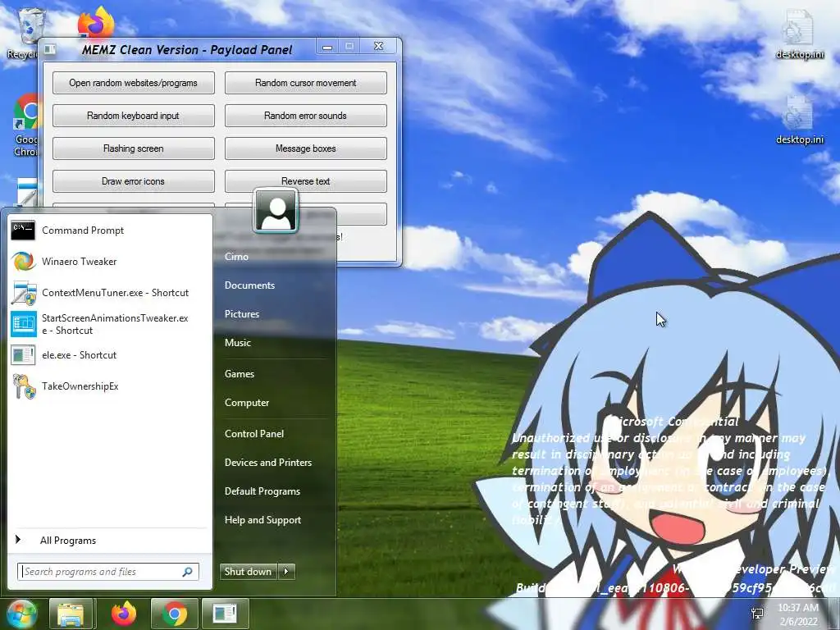Expand Shut down options arrow
The image size is (840, 630).
(x=286, y=572)
